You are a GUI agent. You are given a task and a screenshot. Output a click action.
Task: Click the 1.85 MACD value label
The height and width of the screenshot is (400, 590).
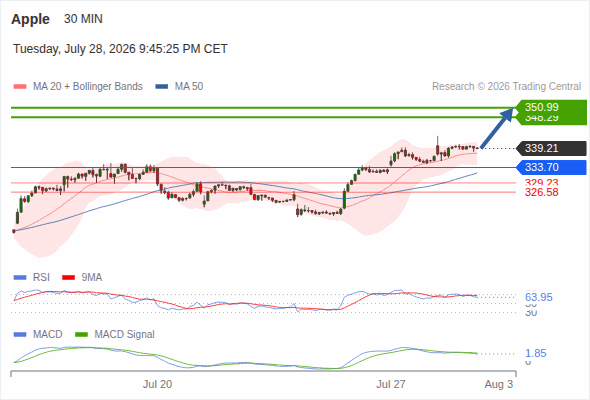pyautogui.click(x=535, y=353)
